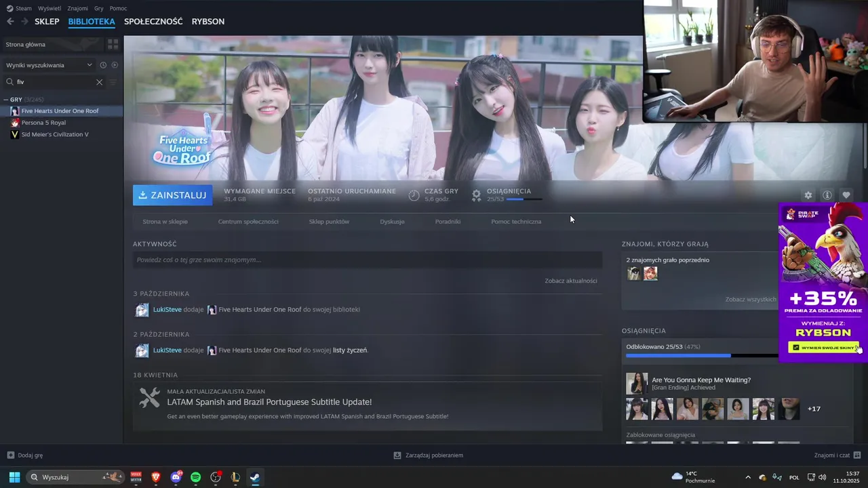868x488 pixels.
Task: Open the Steam menu
Action: coord(23,8)
